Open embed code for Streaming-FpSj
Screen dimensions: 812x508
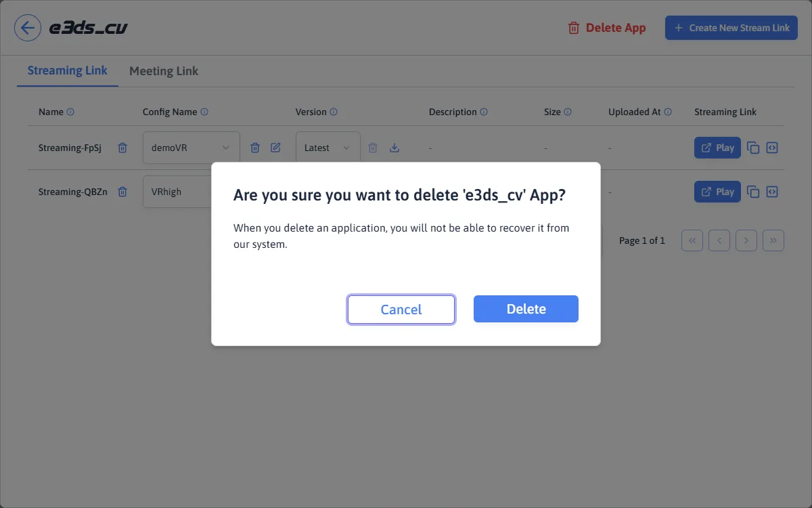[x=772, y=148]
